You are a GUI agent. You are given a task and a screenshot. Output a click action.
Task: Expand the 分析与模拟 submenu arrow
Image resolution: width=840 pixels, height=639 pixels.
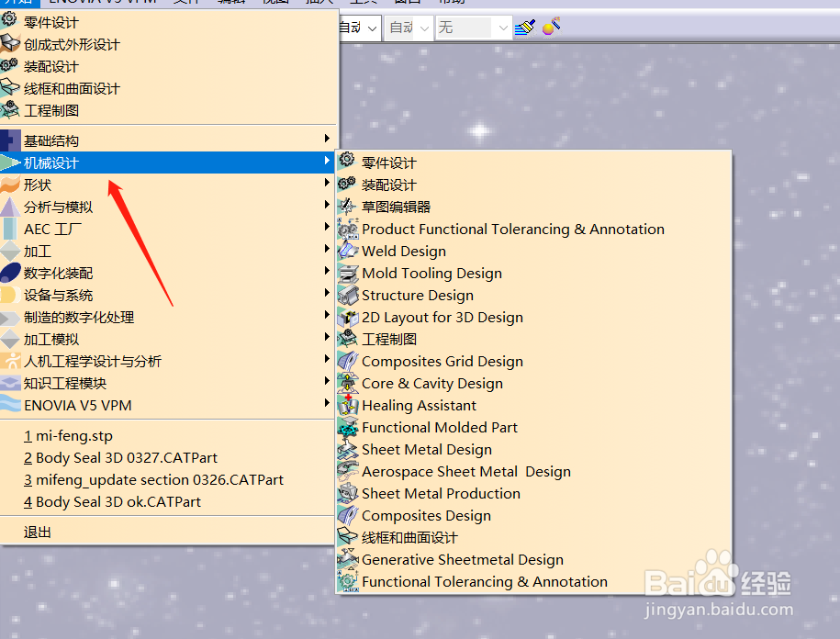(327, 205)
